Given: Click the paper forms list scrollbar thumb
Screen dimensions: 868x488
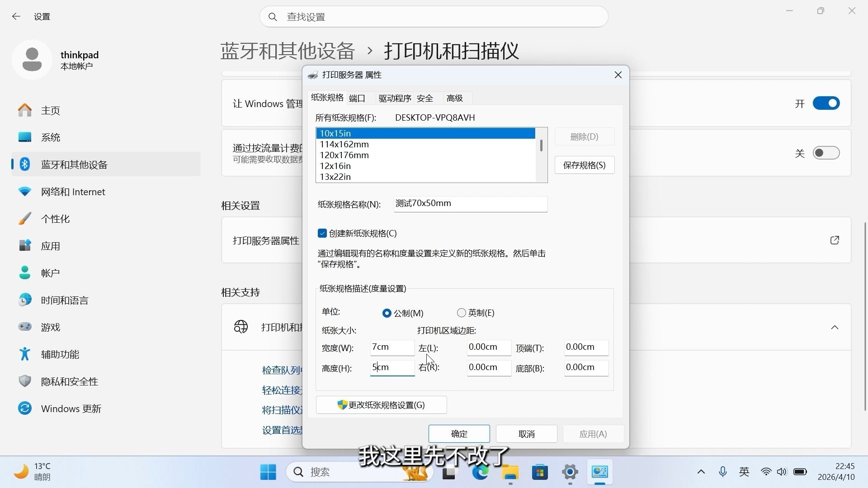Looking at the screenshot, I should coord(541,145).
